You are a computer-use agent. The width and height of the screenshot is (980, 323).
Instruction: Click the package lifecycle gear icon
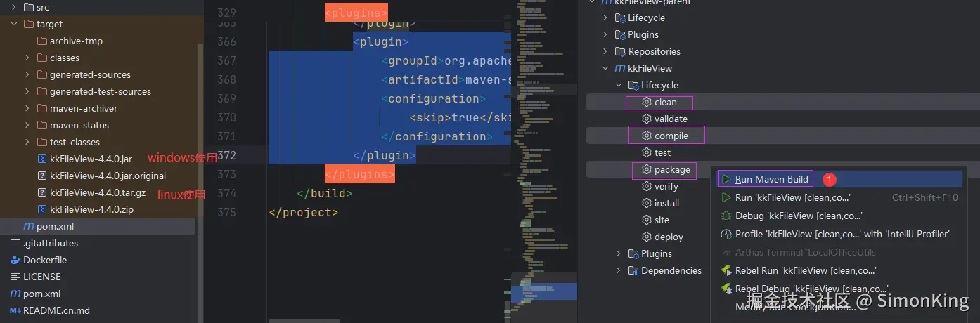click(647, 169)
